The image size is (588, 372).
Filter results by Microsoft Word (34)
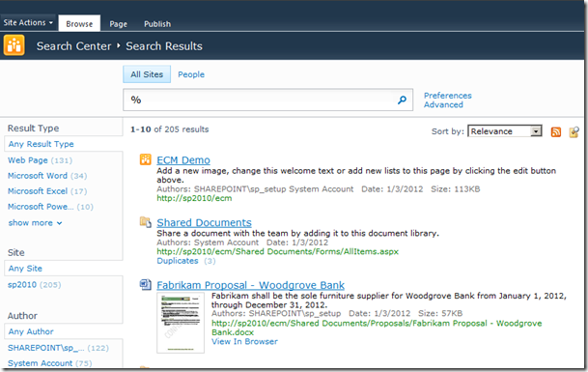pyautogui.click(x=47, y=176)
